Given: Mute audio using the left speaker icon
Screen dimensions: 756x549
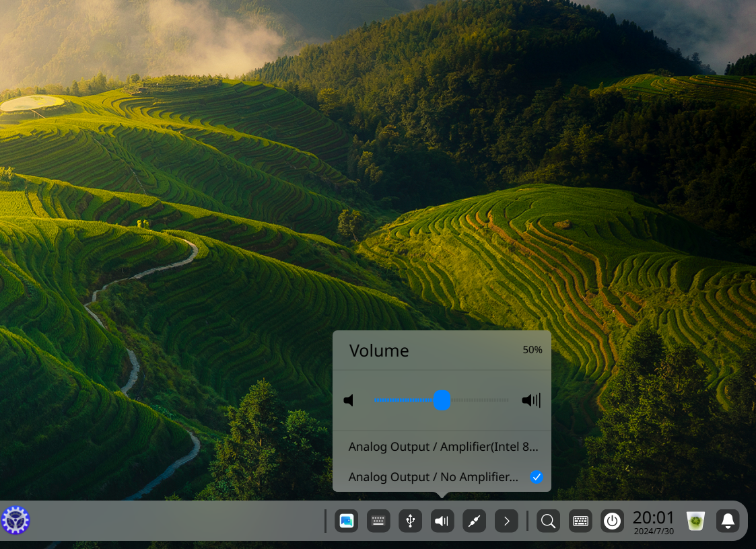Looking at the screenshot, I should pyautogui.click(x=349, y=400).
